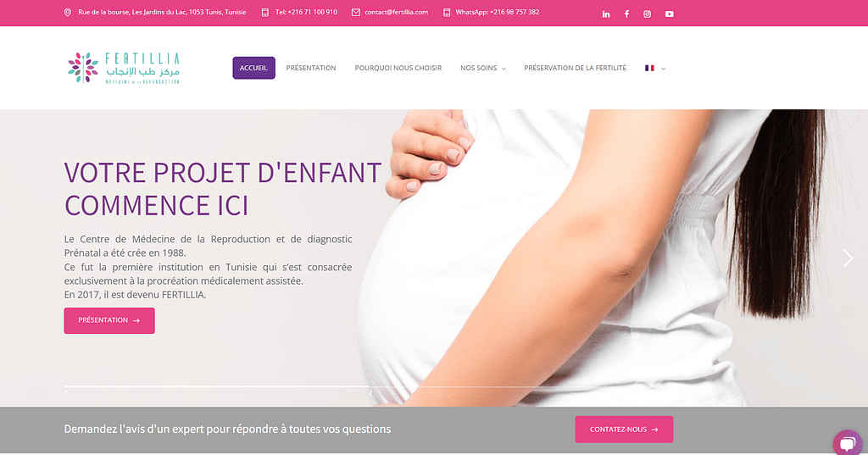This screenshot has height=455, width=868.
Task: Click the chevron beside the flag
Action: pos(663,69)
